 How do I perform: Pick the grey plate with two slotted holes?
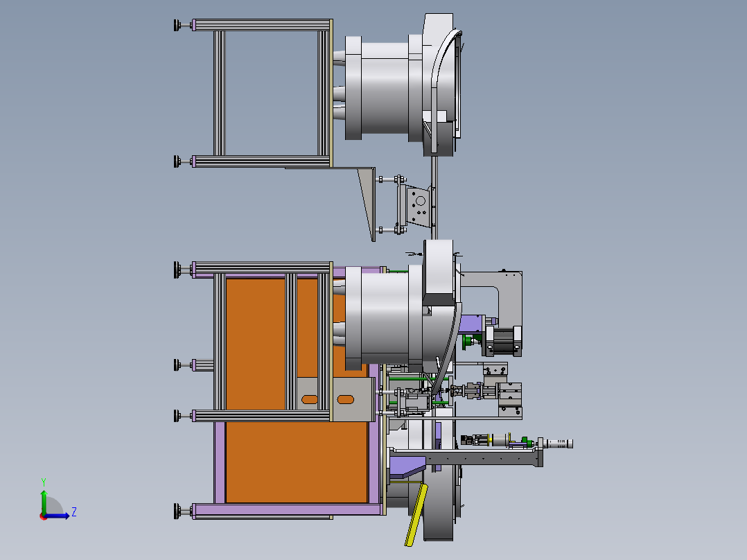click(x=335, y=399)
